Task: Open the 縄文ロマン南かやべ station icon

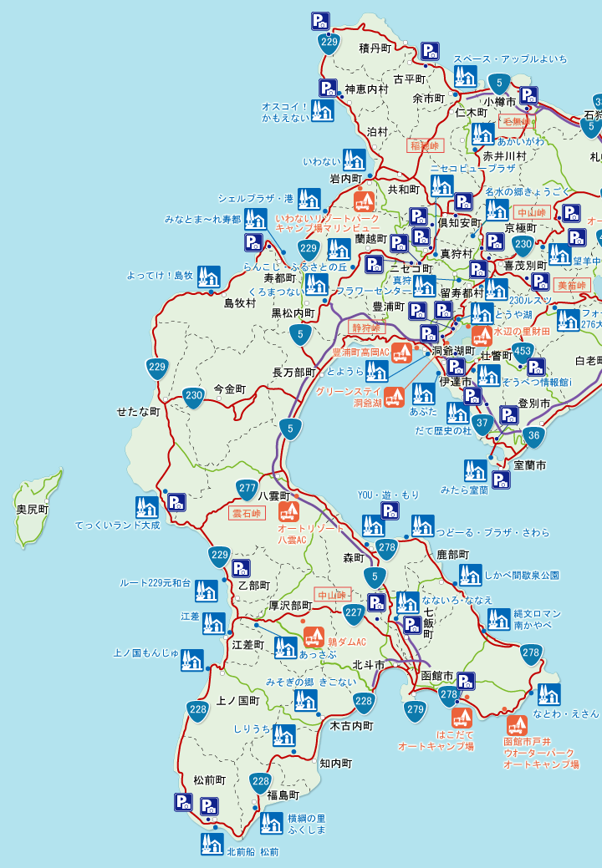Action: coord(499,619)
